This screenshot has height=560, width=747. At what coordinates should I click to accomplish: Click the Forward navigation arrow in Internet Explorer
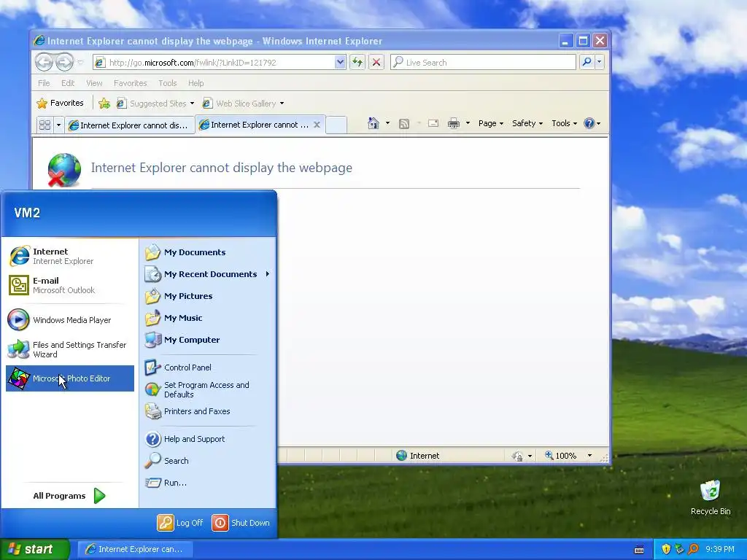[64, 62]
